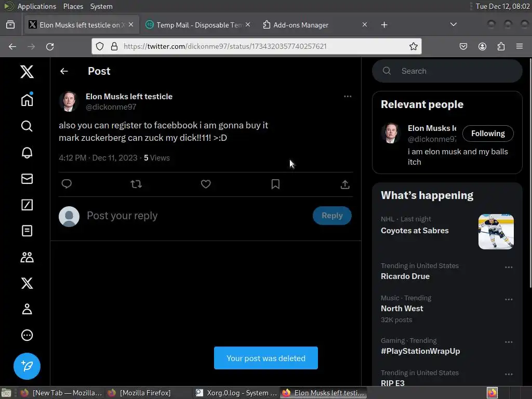532x399 pixels.
Task: Open the Extensions puzzle icon
Action: [x=501, y=46]
